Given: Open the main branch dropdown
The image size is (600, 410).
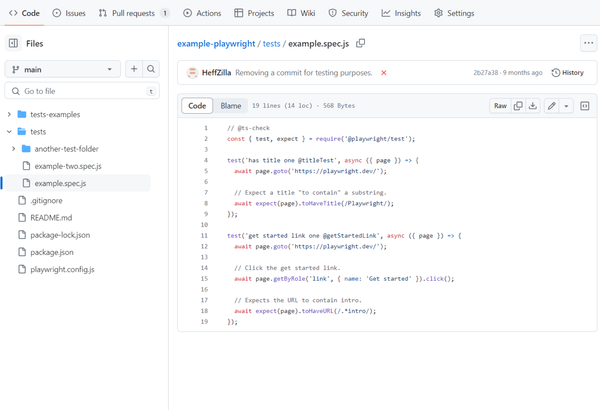Looking at the screenshot, I should [63, 69].
